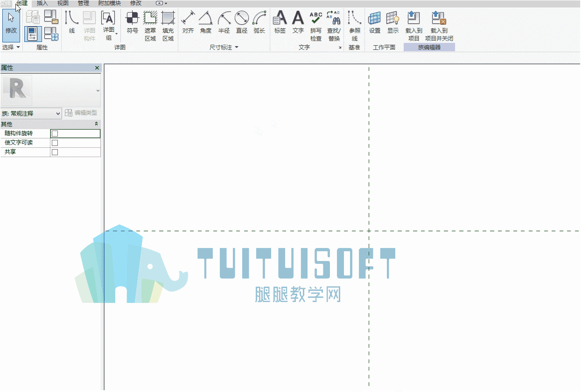
Task: Select the 遮罩区域 masking region tool
Action: pyautogui.click(x=150, y=26)
